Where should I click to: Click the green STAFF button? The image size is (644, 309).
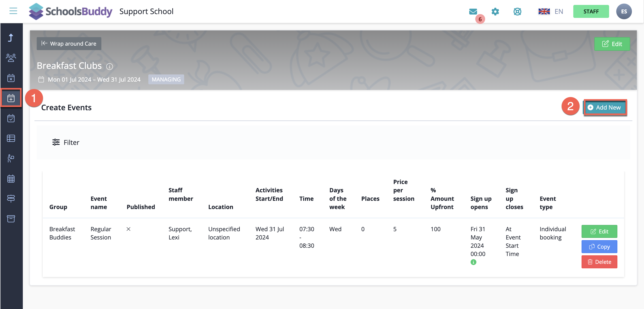pos(591,11)
